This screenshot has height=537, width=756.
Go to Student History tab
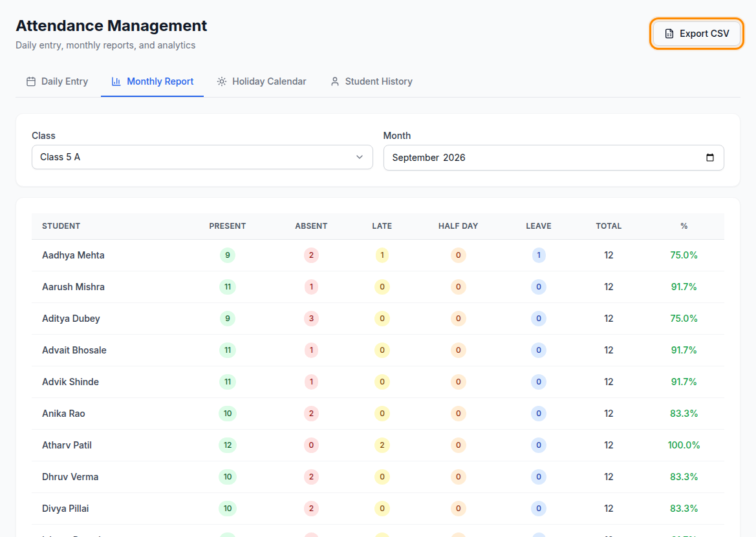click(x=371, y=81)
